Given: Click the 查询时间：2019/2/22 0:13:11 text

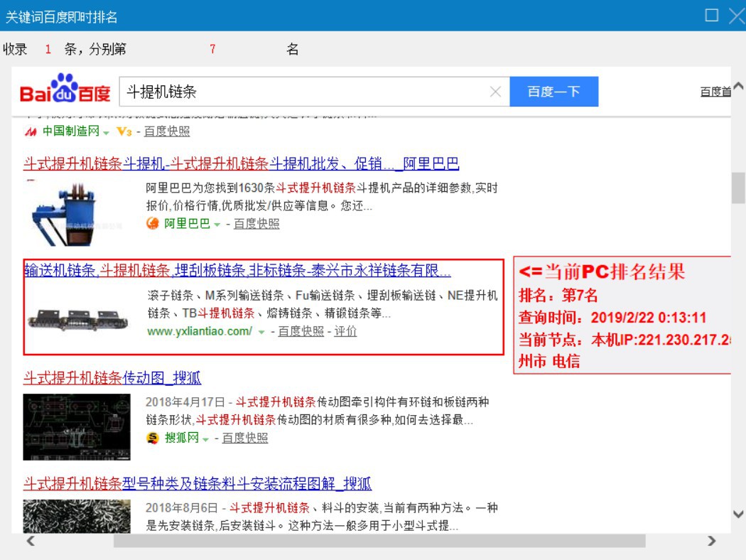Looking at the screenshot, I should click(612, 318).
